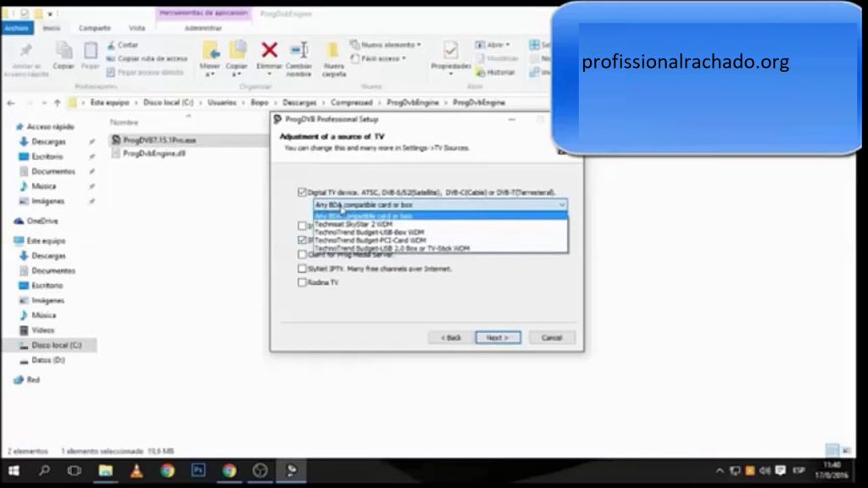Enable the SlyNet IPTV checkbox
Viewport: 868px width, 488px height.
tap(302, 269)
